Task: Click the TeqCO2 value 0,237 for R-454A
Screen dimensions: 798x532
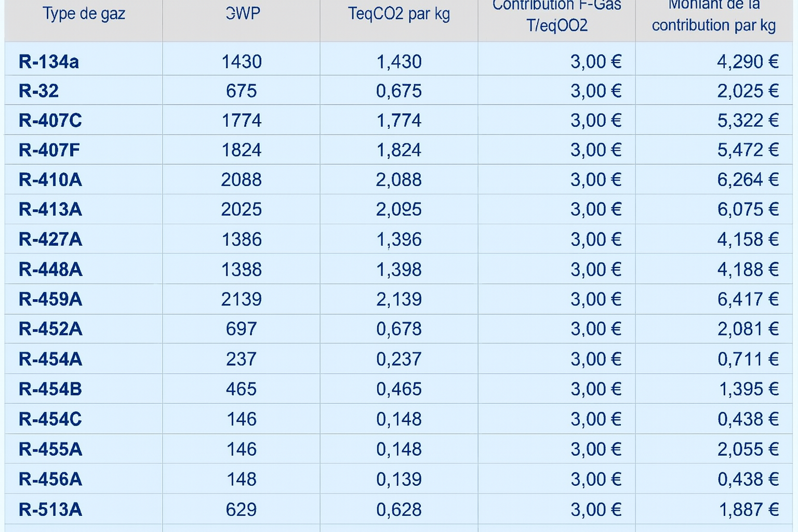Action: click(398, 359)
